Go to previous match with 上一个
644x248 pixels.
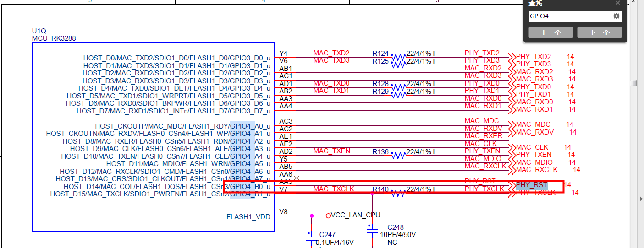(551, 32)
